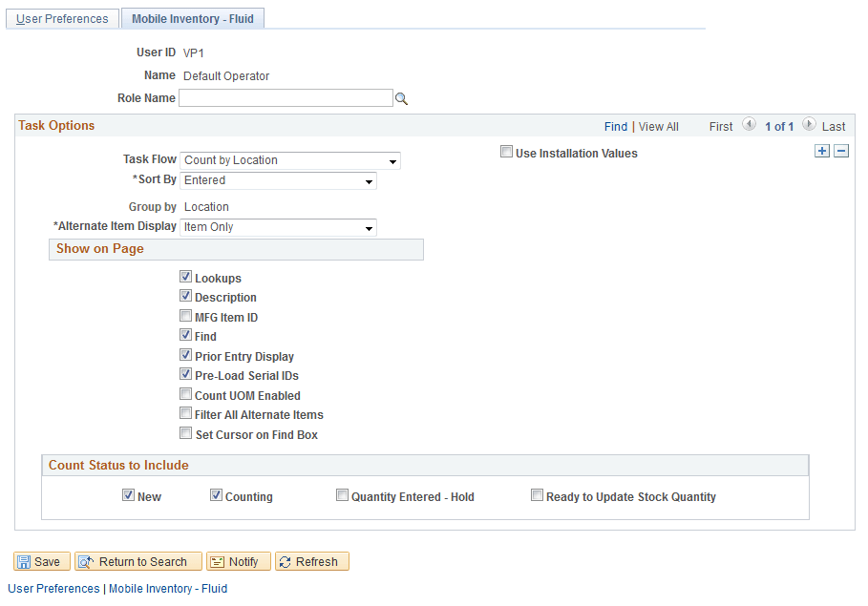Click the Find link in Task Options
The image size is (868, 606).
(x=616, y=126)
